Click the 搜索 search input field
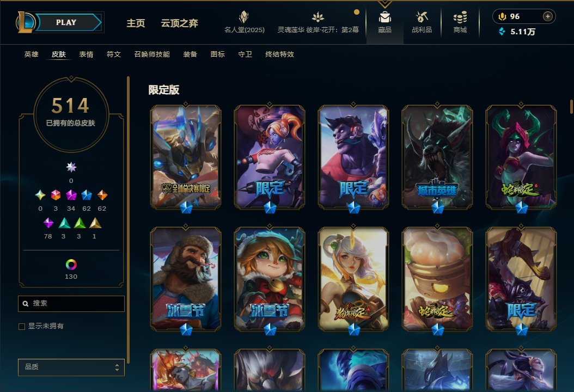The image size is (574, 392). [71, 304]
